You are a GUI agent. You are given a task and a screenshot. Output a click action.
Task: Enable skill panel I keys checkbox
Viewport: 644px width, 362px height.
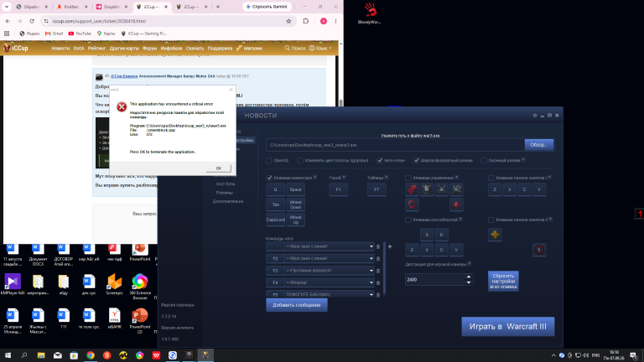tap(491, 178)
